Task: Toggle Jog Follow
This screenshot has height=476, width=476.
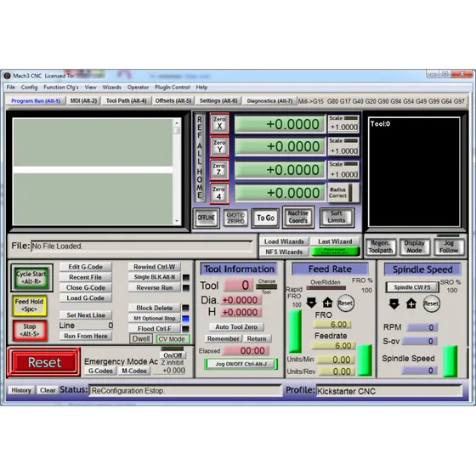Action: (x=449, y=246)
